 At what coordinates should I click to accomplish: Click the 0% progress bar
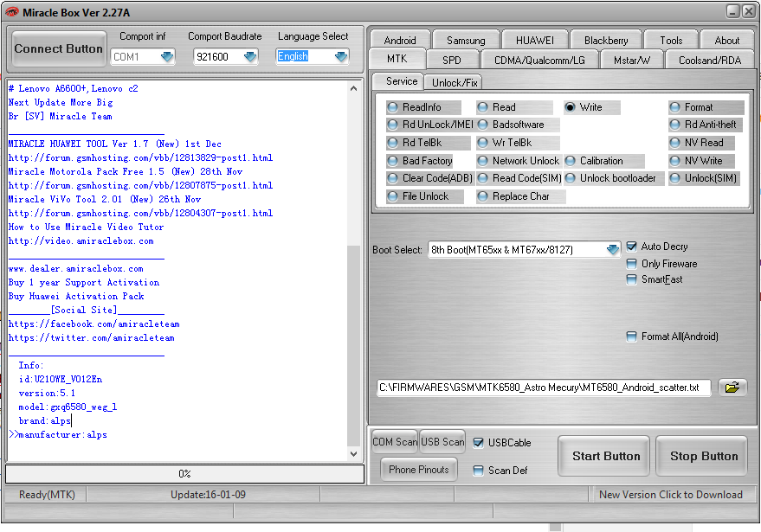coord(184,474)
